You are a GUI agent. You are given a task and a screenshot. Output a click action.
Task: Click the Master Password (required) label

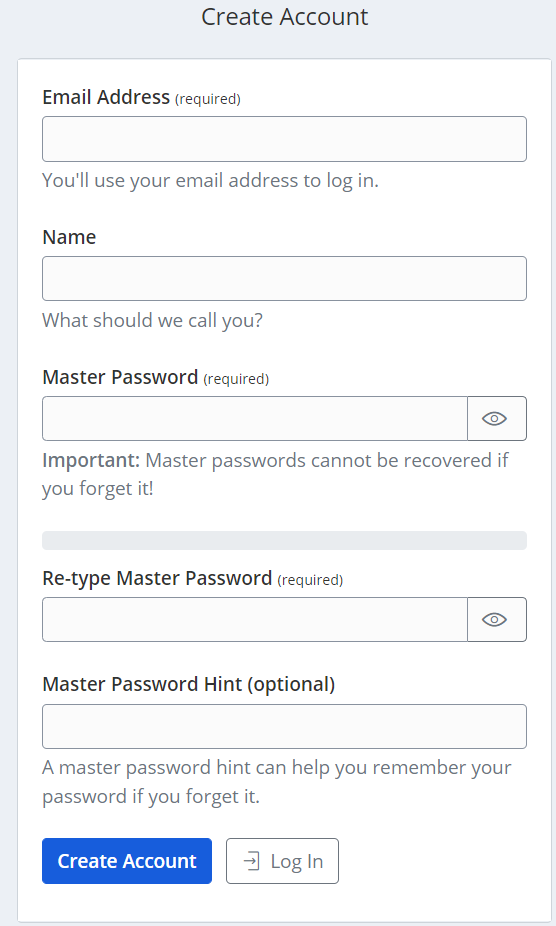[155, 377]
